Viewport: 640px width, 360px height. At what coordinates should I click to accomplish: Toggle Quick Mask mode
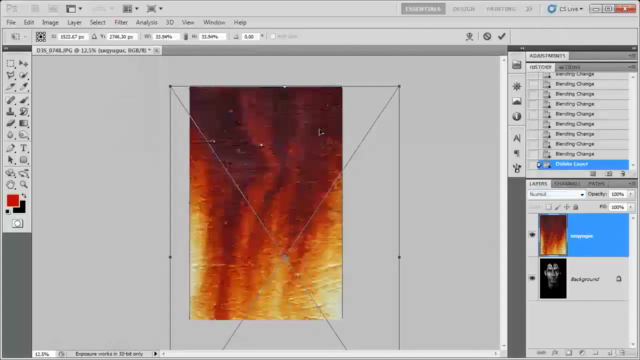[x=17, y=224]
